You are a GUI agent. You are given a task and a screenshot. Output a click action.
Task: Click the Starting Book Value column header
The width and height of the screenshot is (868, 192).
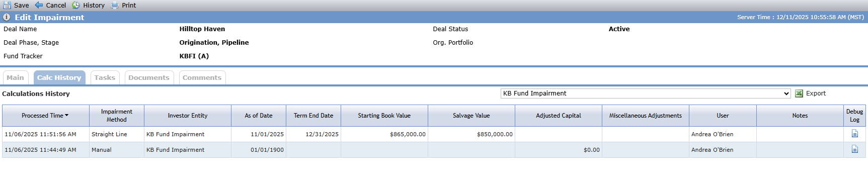(x=384, y=116)
